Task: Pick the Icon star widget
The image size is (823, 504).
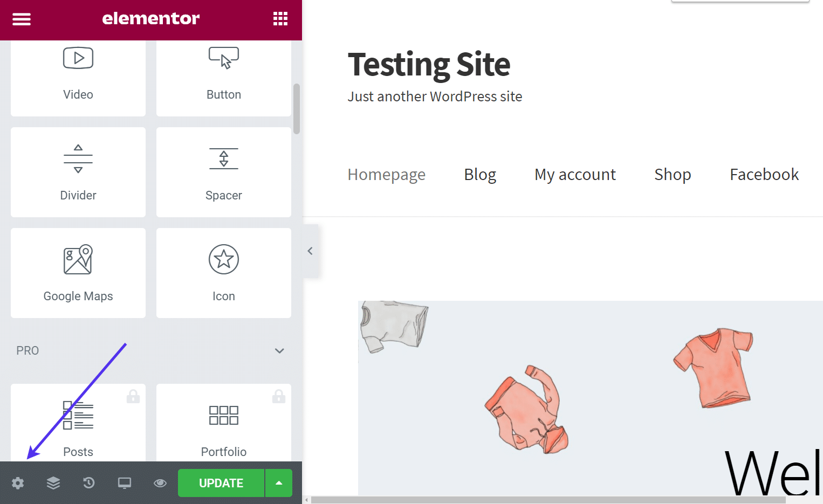Action: [x=224, y=273]
